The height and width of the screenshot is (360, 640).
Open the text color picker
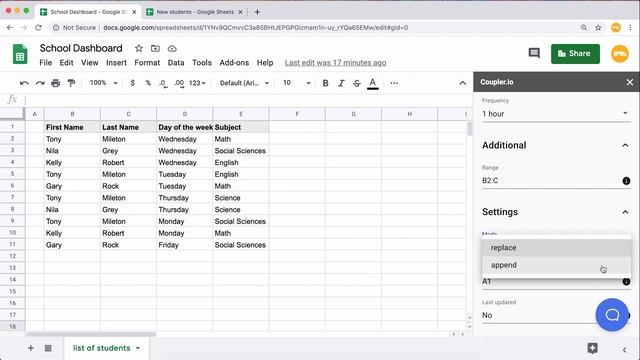coord(372,83)
